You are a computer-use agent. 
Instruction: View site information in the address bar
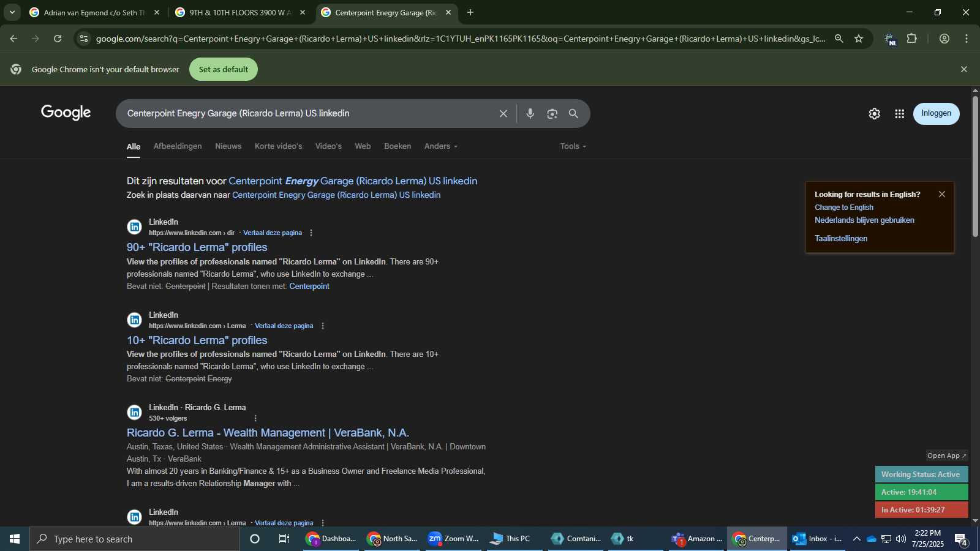click(84, 39)
